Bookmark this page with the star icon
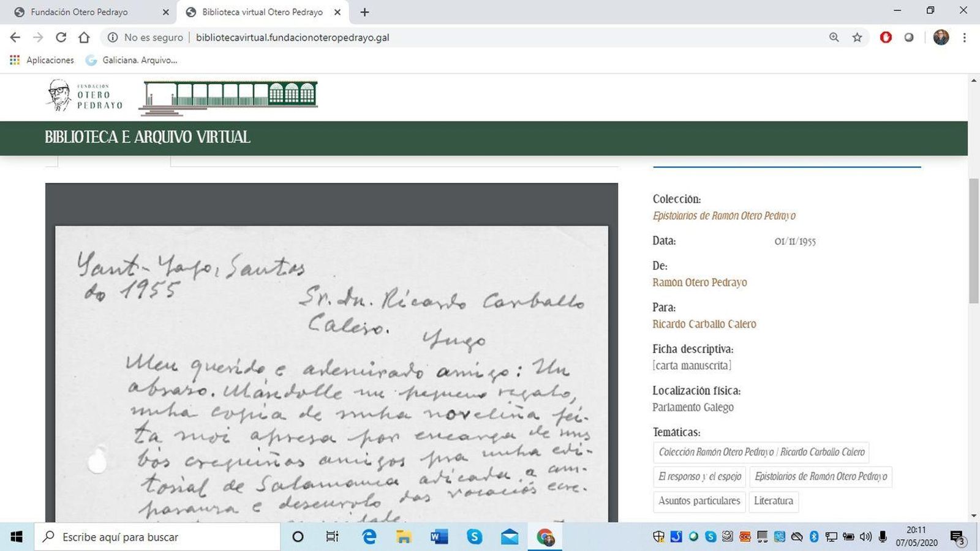Image resolution: width=980 pixels, height=551 pixels. pos(857,37)
